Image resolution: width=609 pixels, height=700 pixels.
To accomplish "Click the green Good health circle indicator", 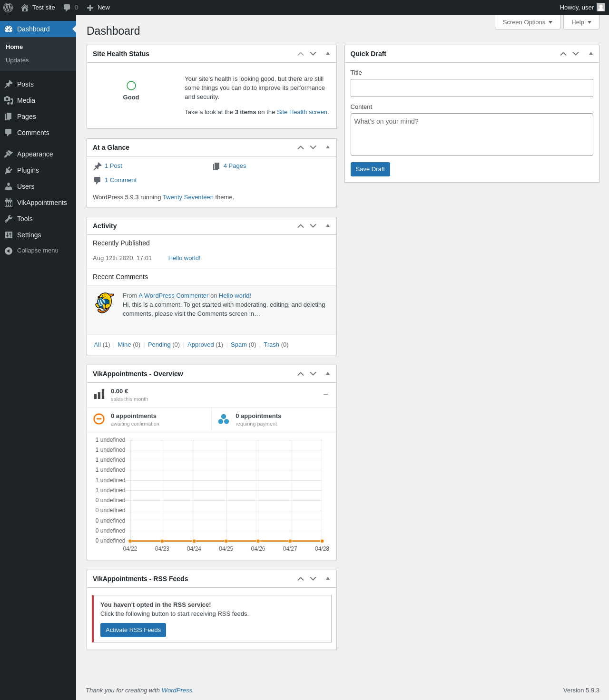I will [x=131, y=86].
